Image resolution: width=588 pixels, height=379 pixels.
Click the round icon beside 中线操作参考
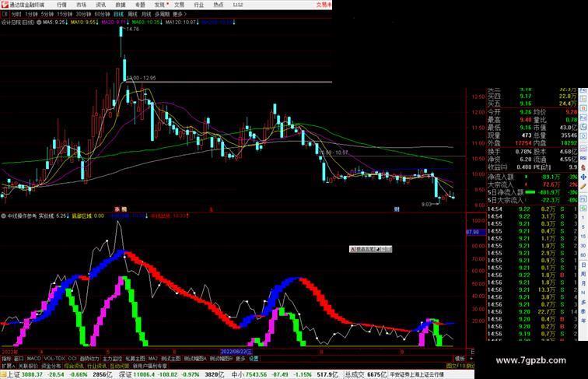(4, 216)
